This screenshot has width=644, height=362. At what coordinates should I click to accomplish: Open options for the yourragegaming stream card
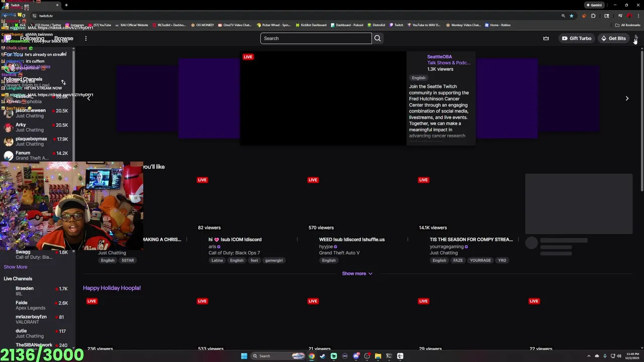519,239
